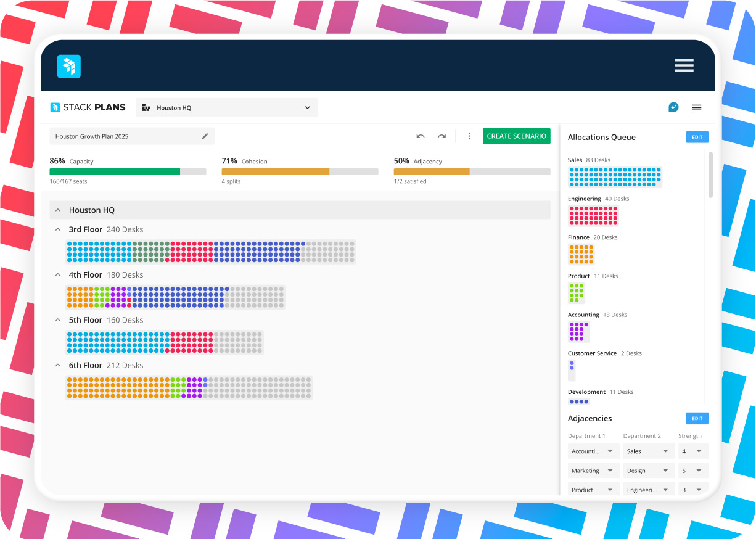The height and width of the screenshot is (539, 756).
Task: Click the Allocations Queue scrollbar
Action: click(x=710, y=175)
